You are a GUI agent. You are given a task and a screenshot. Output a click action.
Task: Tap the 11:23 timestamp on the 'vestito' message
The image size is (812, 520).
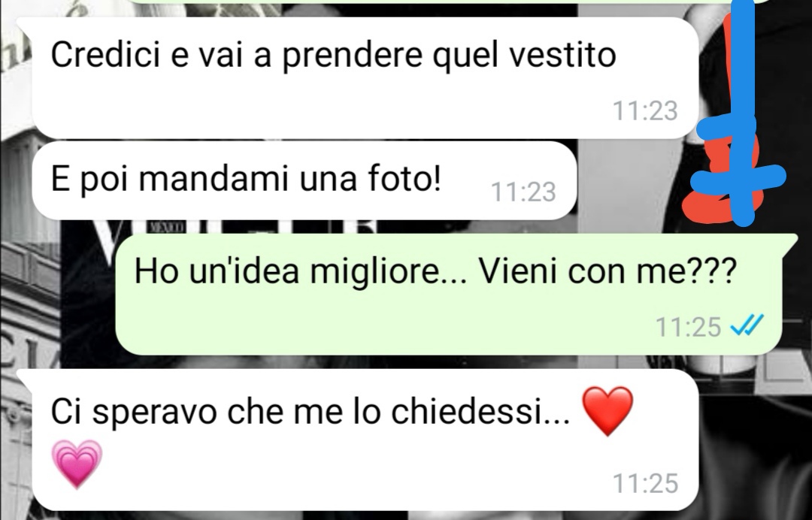click(x=645, y=110)
